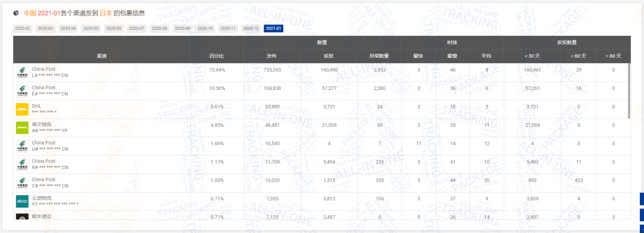Switch to the 2020-03 month tab
The height and width of the screenshot is (233, 644).
[x=45, y=28]
